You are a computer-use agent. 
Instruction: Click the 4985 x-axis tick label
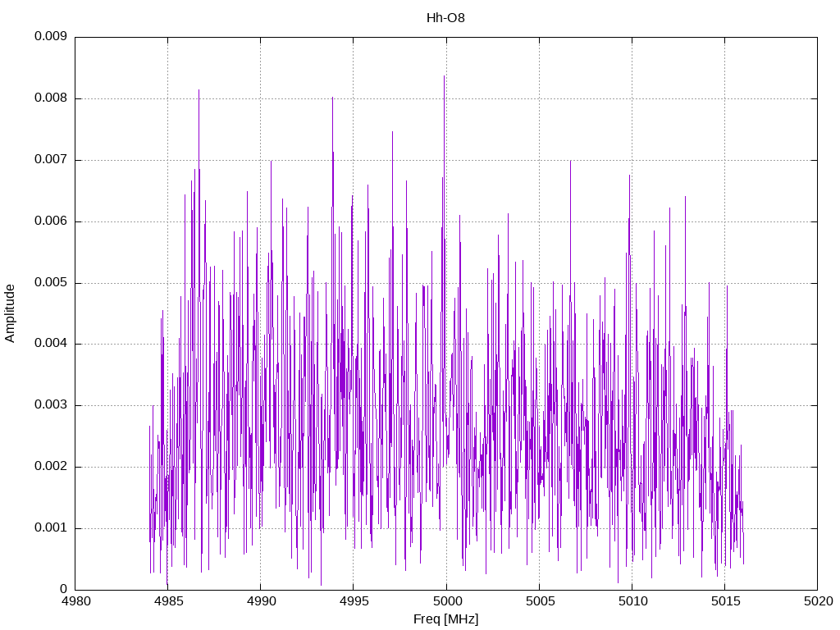[167, 601]
